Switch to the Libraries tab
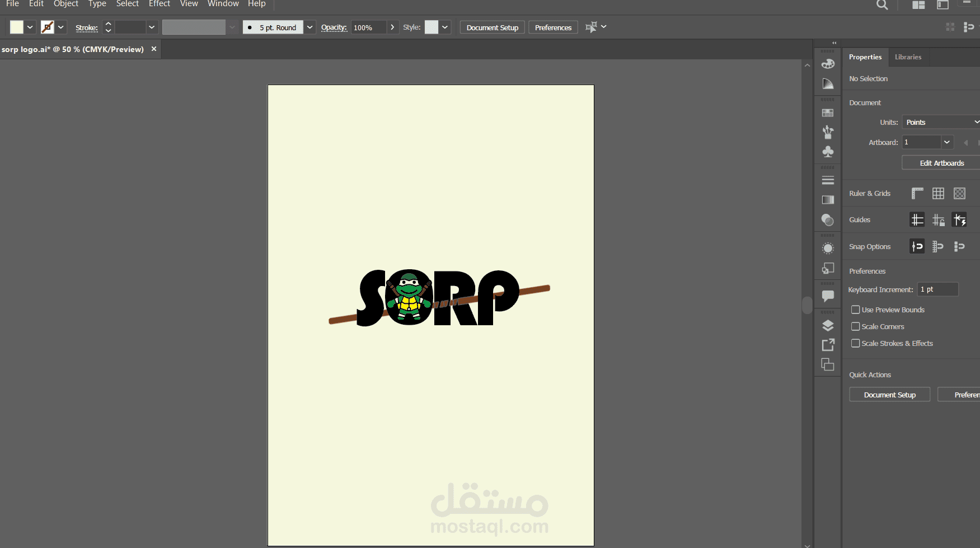The height and width of the screenshot is (548, 980). (908, 57)
